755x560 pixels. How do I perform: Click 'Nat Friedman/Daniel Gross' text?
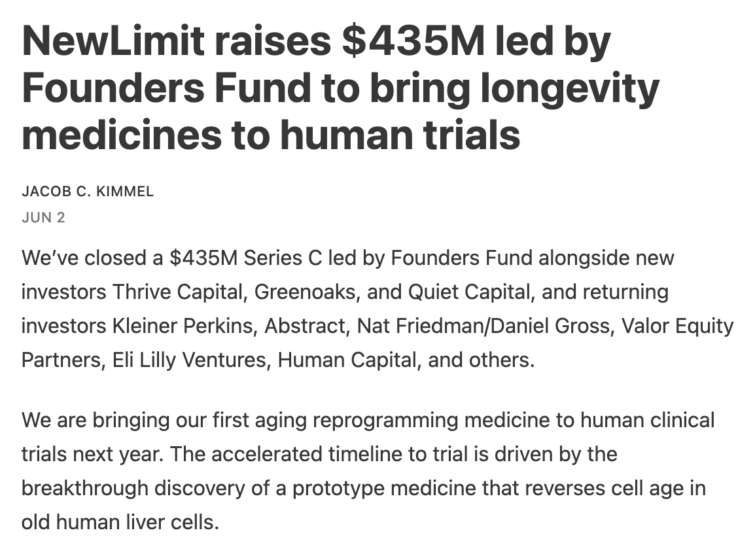point(483,326)
